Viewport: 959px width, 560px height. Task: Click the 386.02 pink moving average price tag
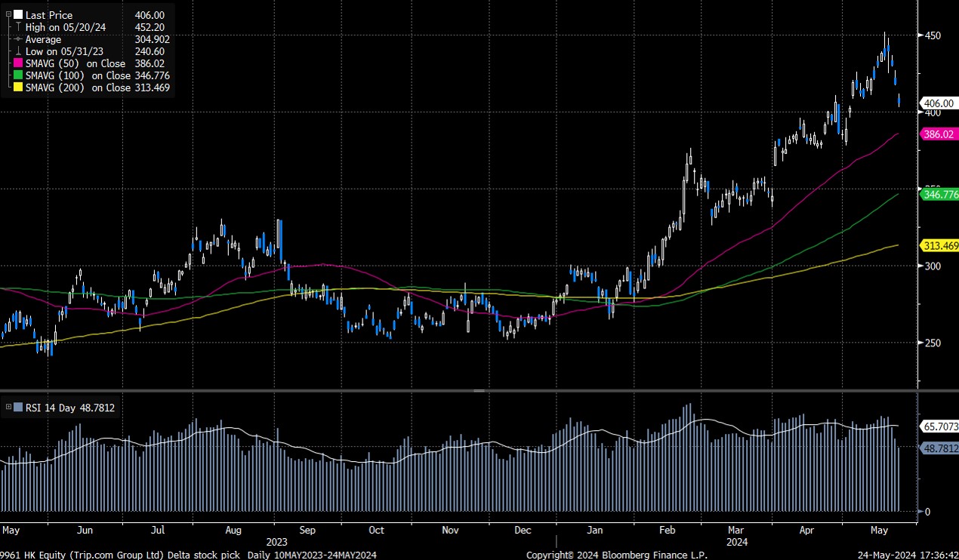(x=938, y=134)
